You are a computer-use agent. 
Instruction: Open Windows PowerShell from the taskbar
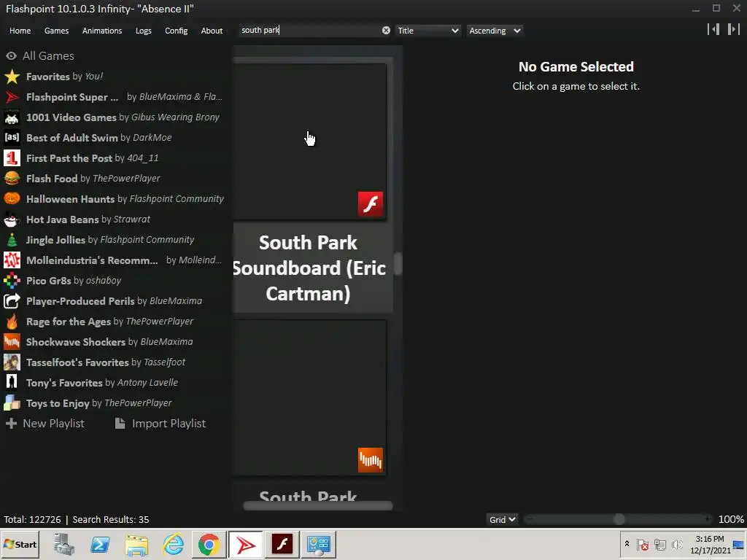tap(100, 544)
